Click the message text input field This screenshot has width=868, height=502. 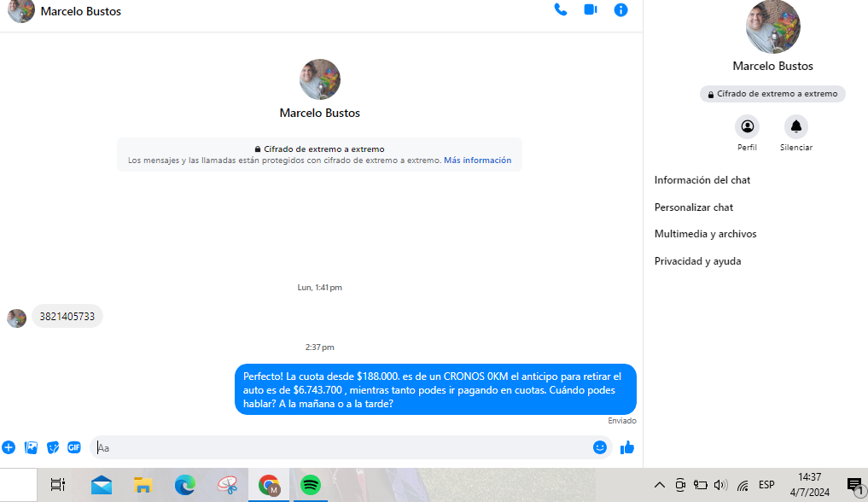[x=341, y=447]
